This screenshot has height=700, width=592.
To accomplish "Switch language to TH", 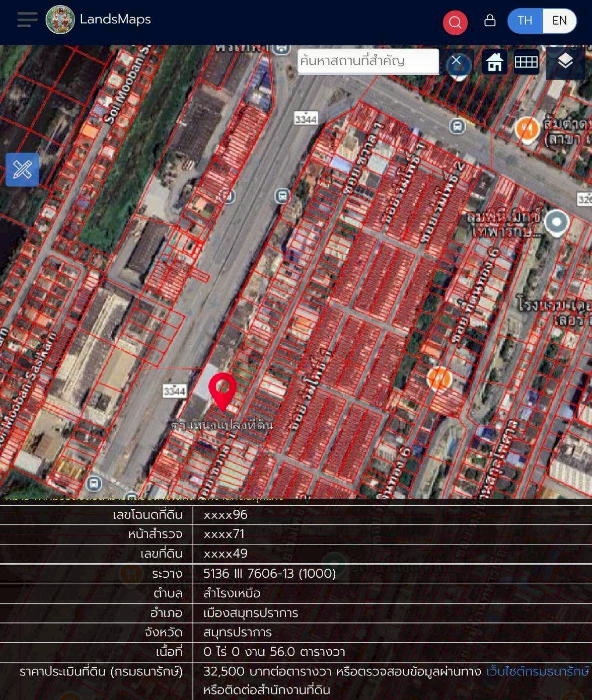I will pos(525,21).
